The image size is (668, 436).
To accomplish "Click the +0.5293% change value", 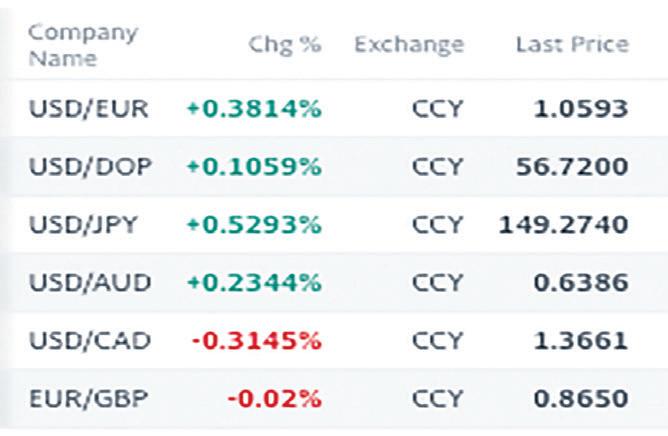I will pyautogui.click(x=254, y=224).
